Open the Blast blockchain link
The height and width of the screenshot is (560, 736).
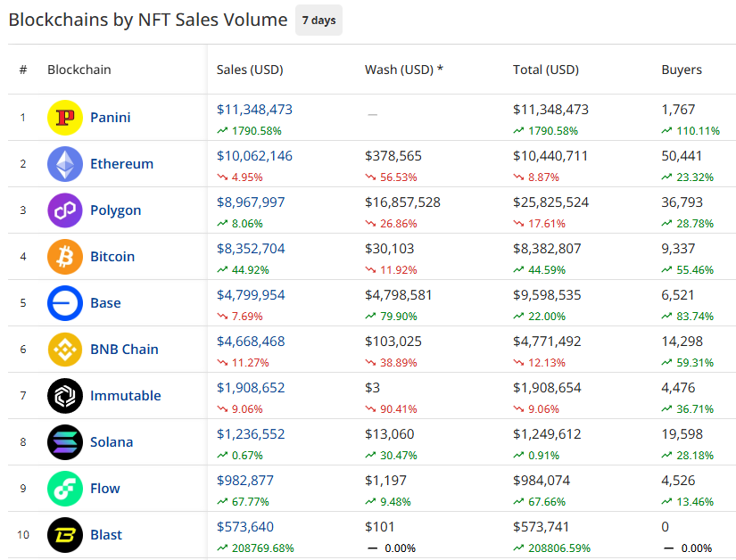point(105,535)
